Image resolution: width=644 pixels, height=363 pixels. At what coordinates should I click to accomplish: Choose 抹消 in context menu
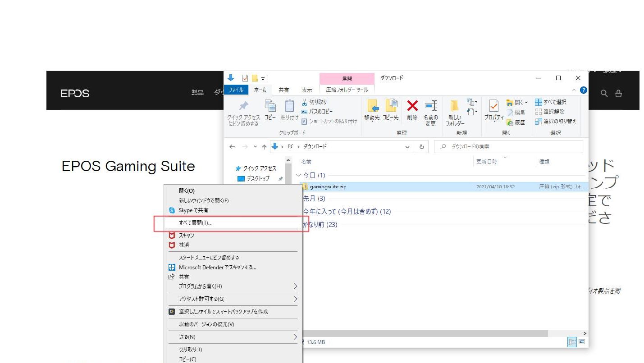pyautogui.click(x=233, y=245)
